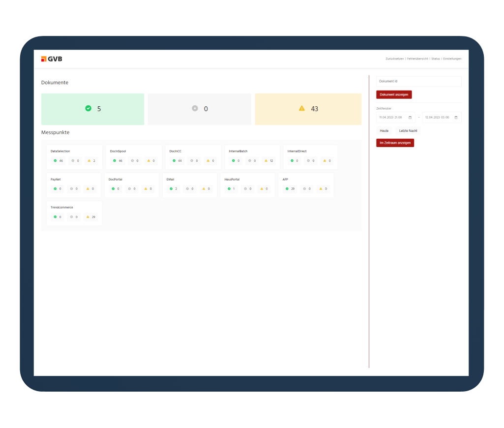The width and height of the screenshot is (504, 428).
Task: Open Einstellungen in the header
Action: point(452,59)
